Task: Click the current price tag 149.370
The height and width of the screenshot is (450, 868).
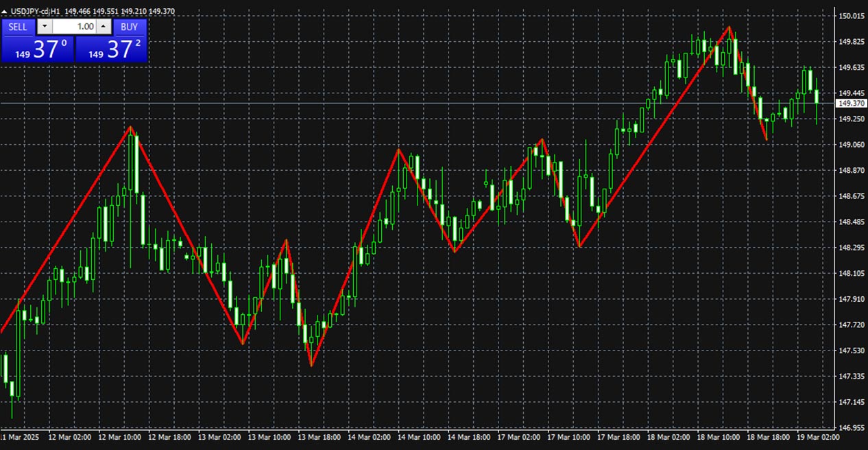Action: [x=851, y=104]
